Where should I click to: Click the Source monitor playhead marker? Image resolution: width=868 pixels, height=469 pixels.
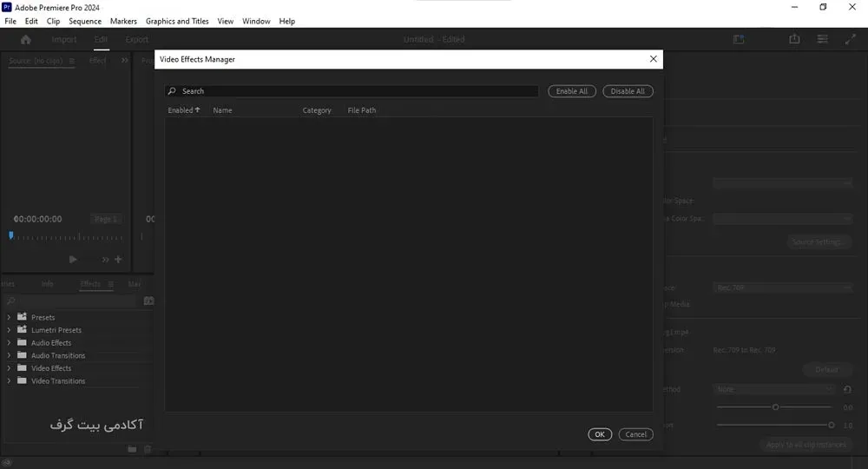[x=11, y=235]
